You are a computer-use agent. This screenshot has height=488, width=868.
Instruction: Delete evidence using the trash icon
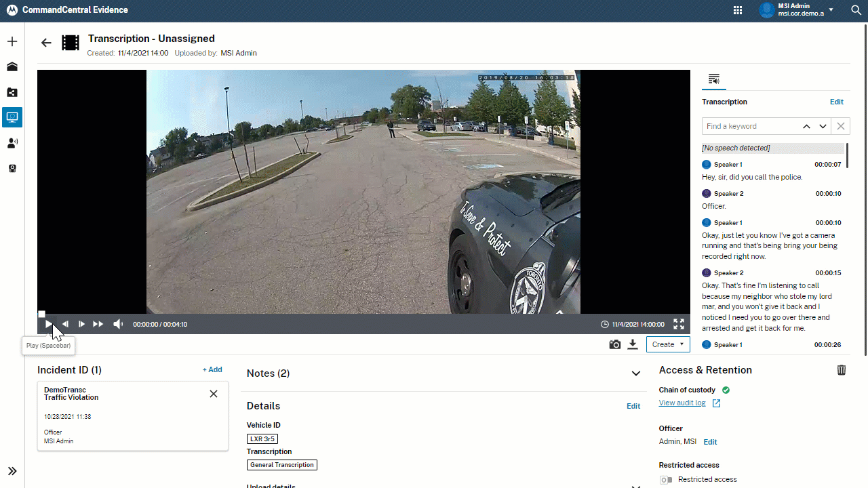pos(841,370)
